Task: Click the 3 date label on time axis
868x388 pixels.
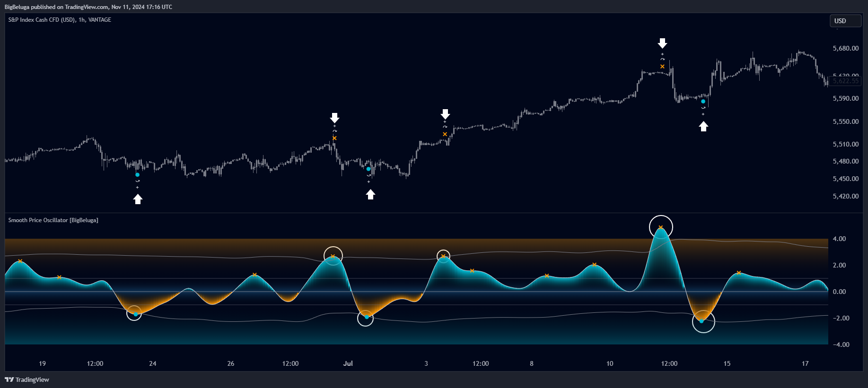Action: (426, 363)
